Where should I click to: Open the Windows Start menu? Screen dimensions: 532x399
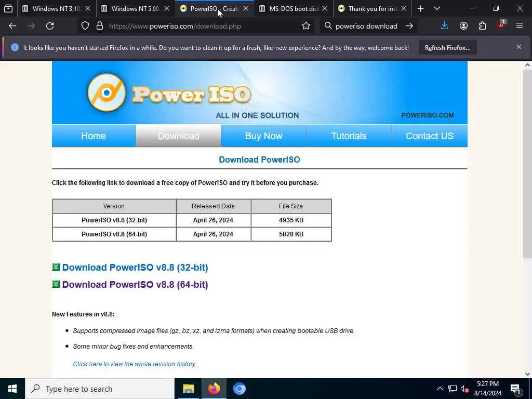pos(12,389)
